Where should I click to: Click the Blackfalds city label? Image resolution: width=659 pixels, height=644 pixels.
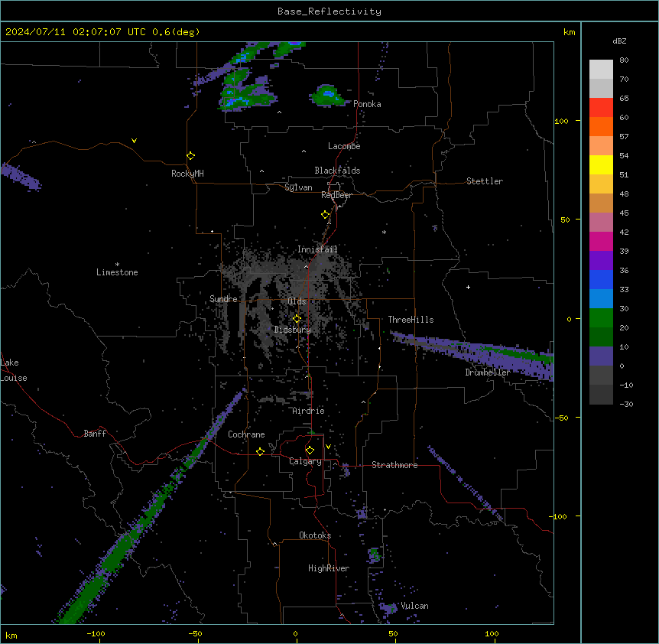[337, 171]
